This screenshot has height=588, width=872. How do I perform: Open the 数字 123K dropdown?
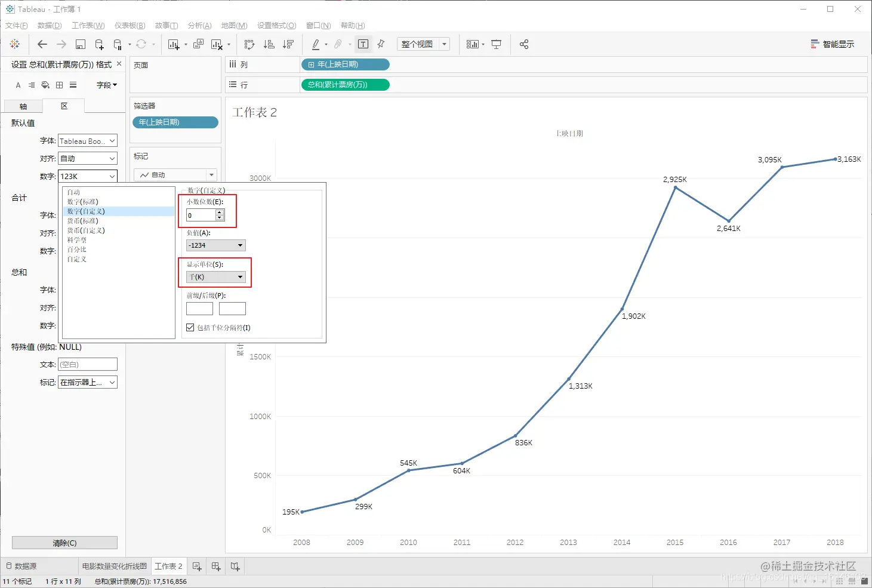[88, 177]
